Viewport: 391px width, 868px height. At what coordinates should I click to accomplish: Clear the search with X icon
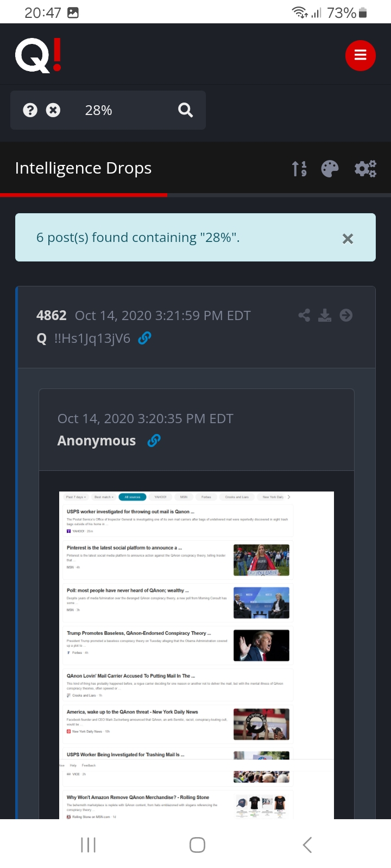point(53,110)
